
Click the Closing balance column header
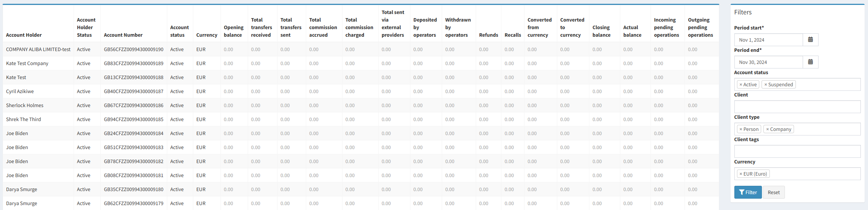(601, 31)
